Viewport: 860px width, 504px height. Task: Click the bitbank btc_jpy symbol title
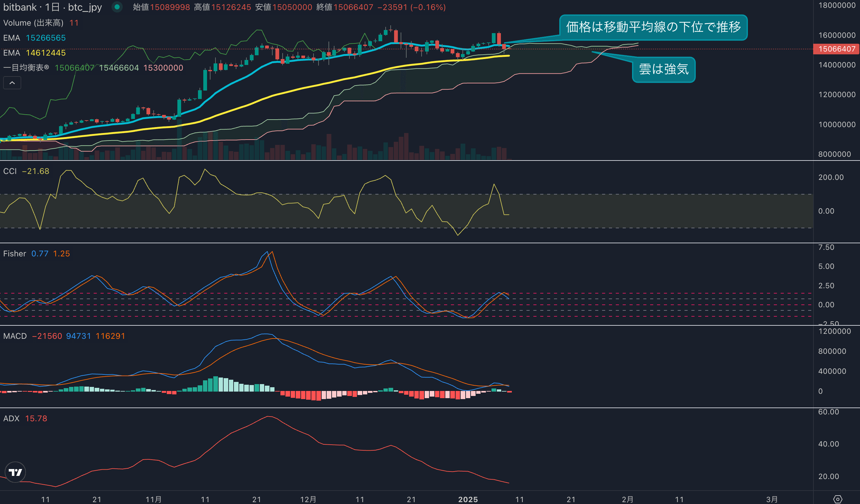pos(52,7)
